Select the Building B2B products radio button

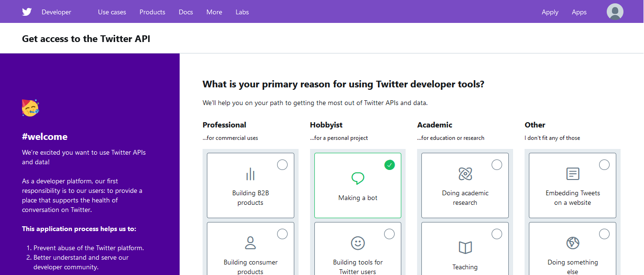(x=282, y=165)
